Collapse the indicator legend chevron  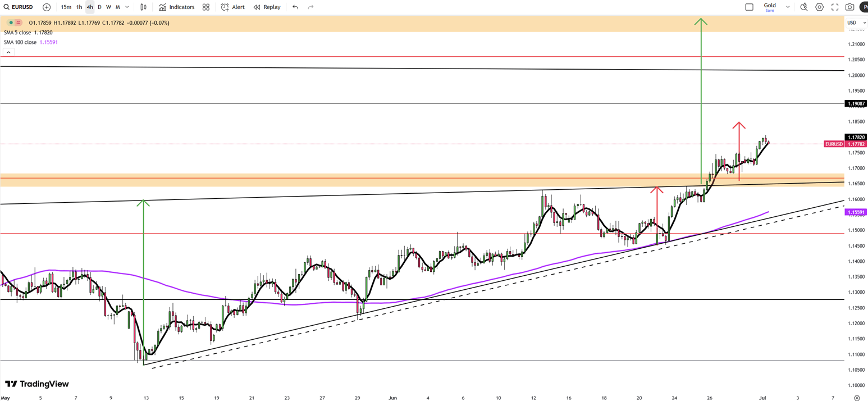[8, 52]
